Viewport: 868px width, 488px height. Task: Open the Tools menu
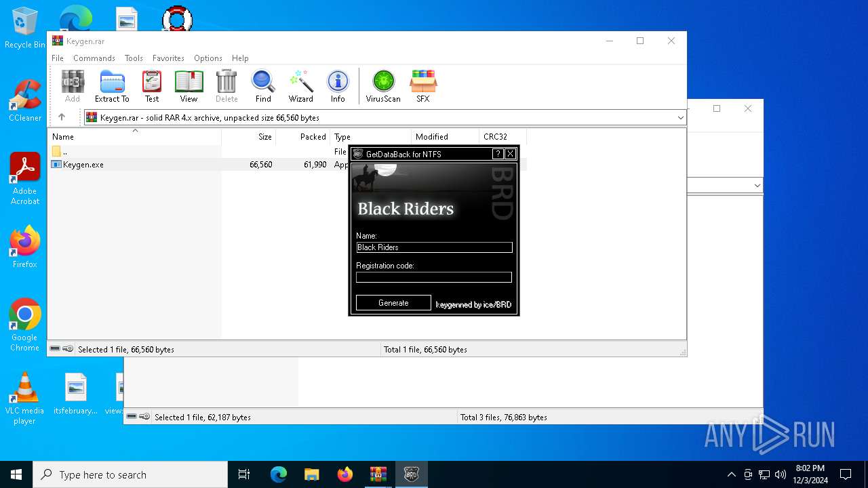(x=134, y=58)
